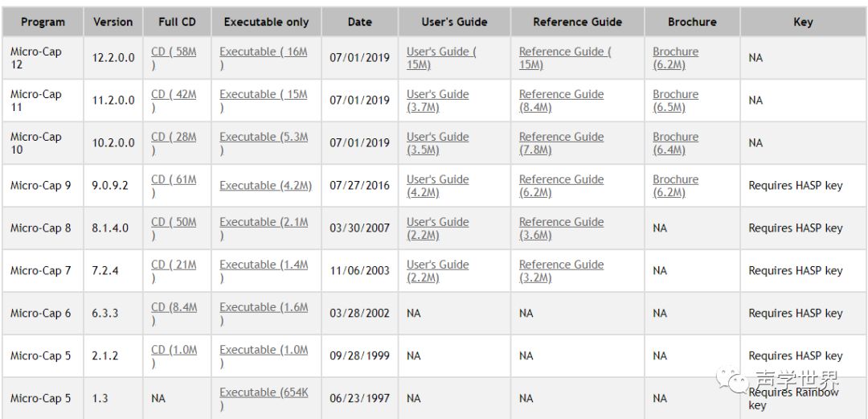Open Micro-Cap 8 User's Guide (2.2M)
The width and height of the screenshot is (868, 419).
click(x=437, y=223)
